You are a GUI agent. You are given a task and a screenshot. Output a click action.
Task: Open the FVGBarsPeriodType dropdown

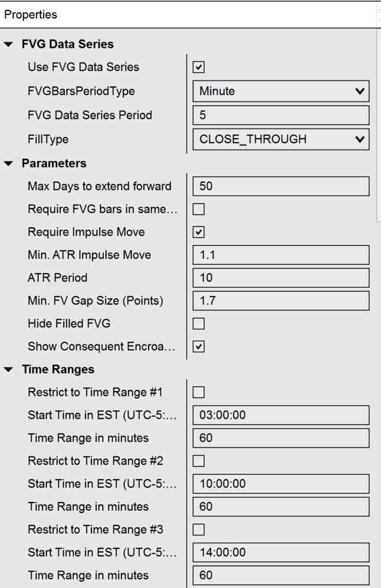281,91
